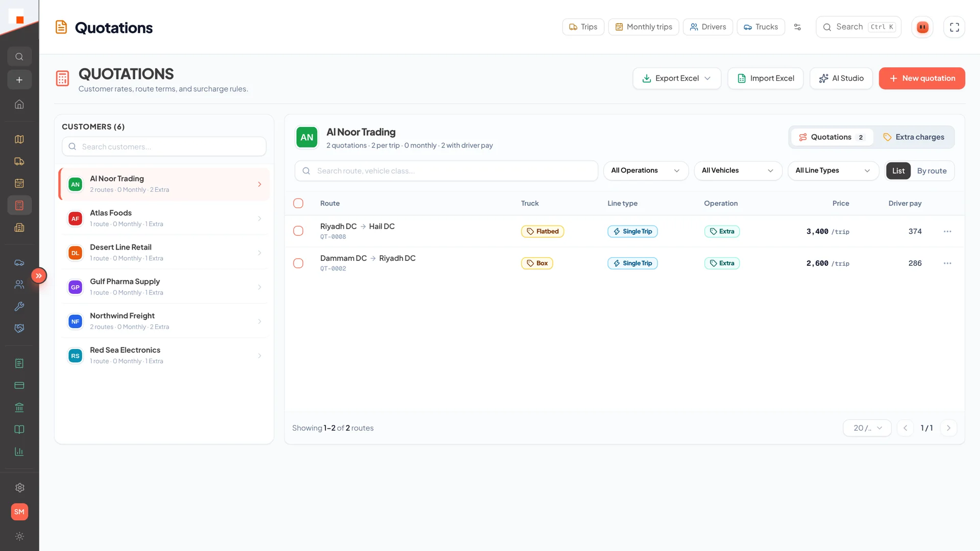Go to Drivers in the top navigation
980x551 pixels.
[x=707, y=27]
